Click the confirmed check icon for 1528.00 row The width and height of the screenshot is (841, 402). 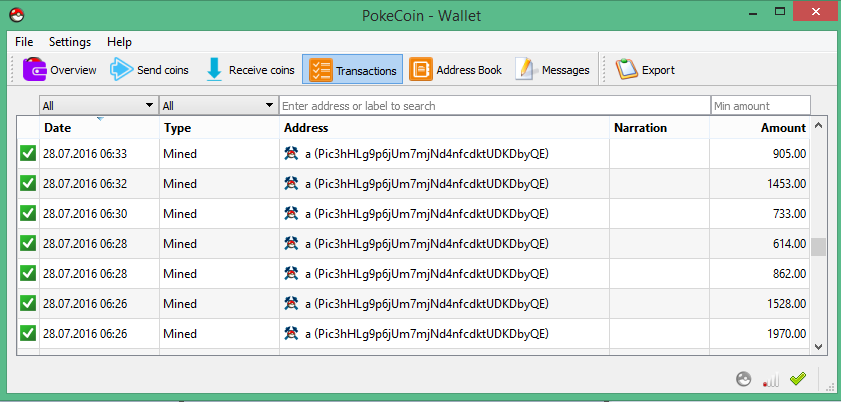(x=28, y=304)
